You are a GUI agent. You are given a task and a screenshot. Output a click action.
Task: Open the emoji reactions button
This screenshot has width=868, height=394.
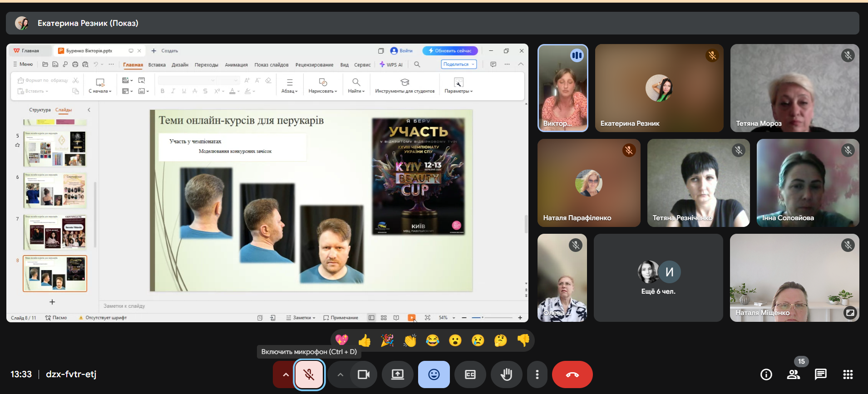tap(434, 374)
